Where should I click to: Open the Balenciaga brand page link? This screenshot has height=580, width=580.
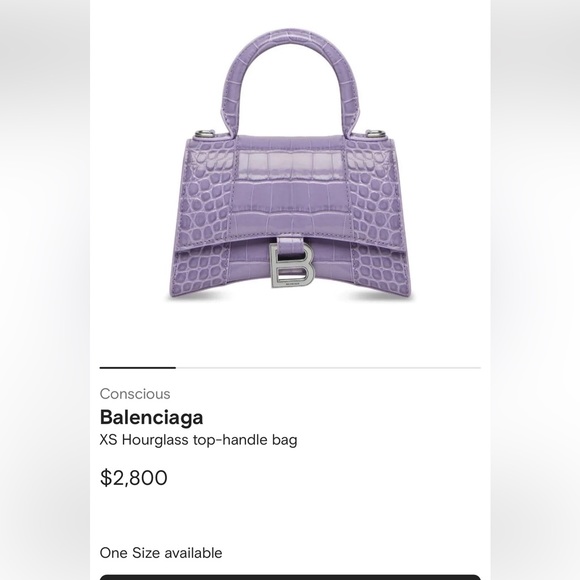point(152,417)
